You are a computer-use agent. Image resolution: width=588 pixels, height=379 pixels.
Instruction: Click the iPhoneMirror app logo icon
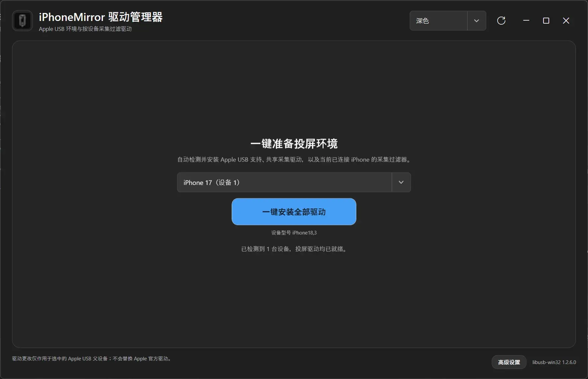coord(22,21)
